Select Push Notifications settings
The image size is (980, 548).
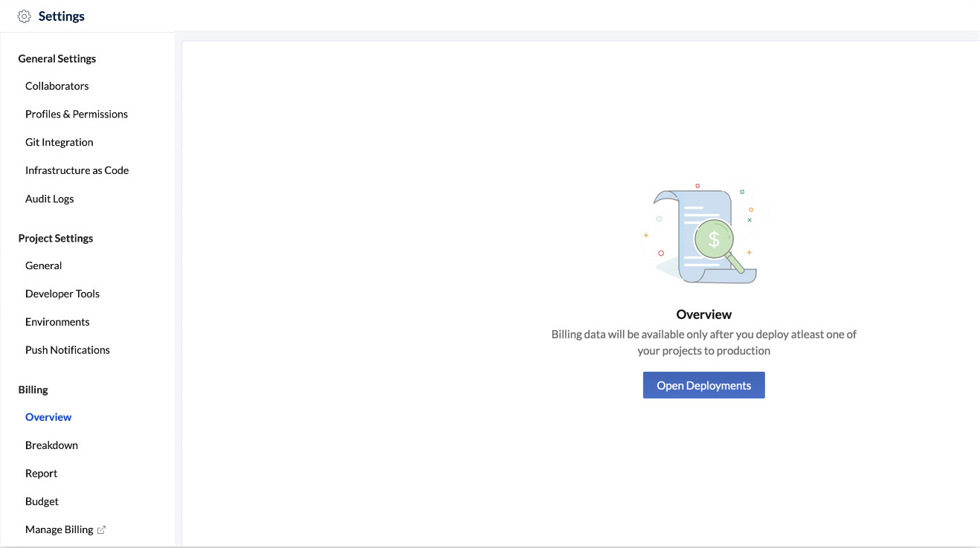pyautogui.click(x=68, y=350)
